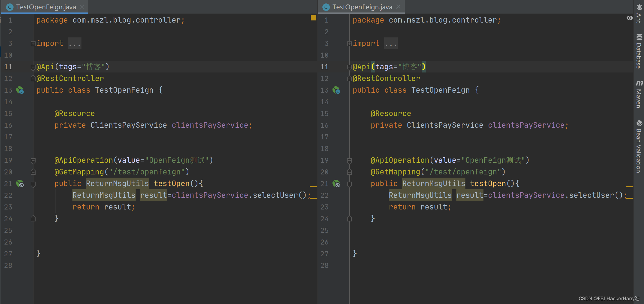Click highlighted ReturnMsgUtils on line 21 left editor

(x=118, y=184)
